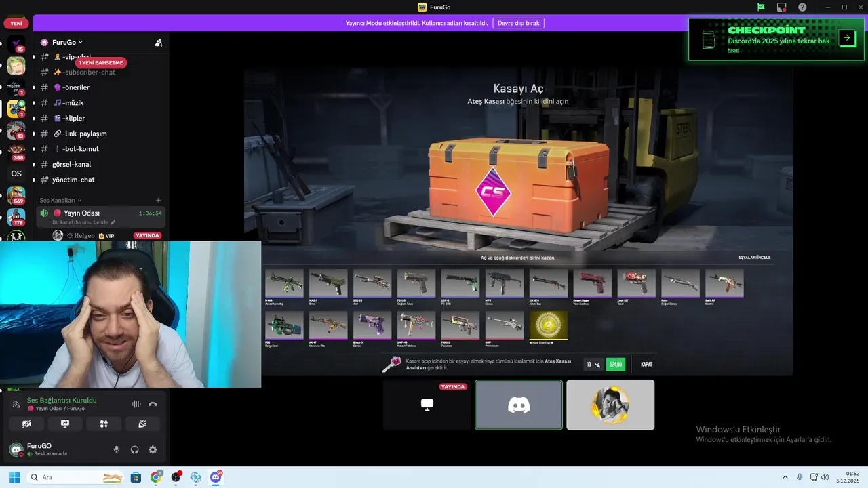The image size is (868, 488).
Task: Open the OS server icon
Action: point(16,174)
